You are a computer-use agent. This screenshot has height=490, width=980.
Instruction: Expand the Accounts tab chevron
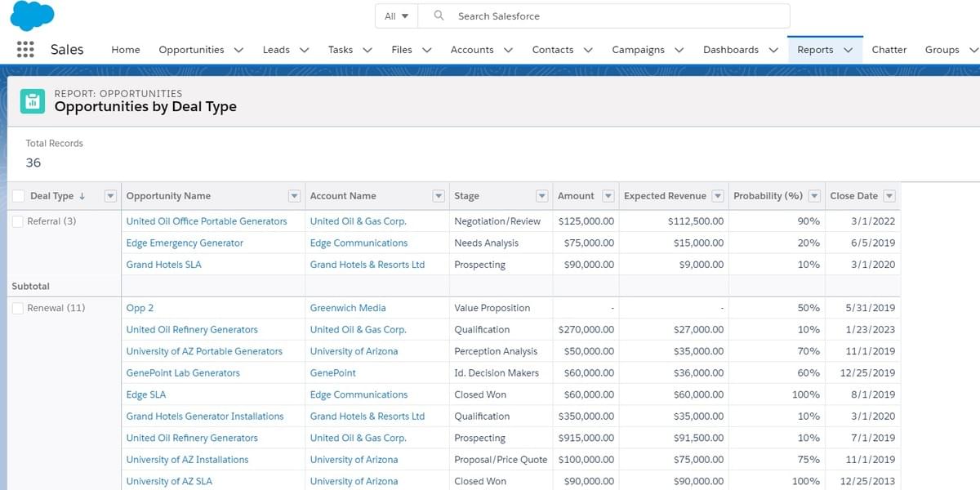(508, 50)
